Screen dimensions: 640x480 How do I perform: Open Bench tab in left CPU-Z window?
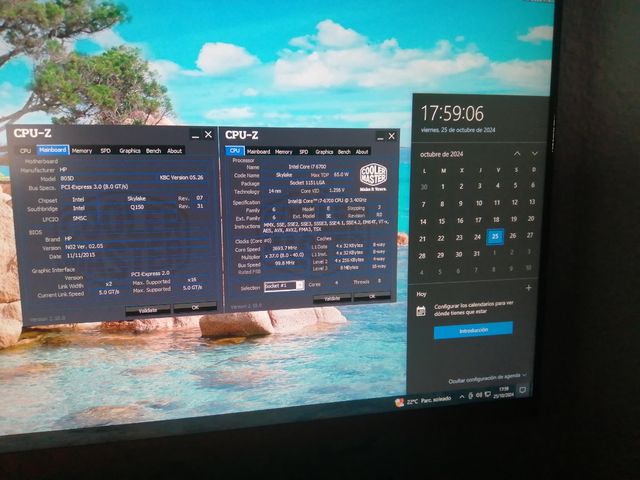point(153,151)
